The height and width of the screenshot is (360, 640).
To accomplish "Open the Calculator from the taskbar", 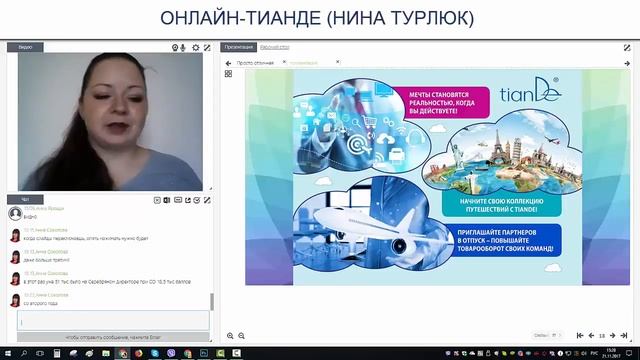I will pos(57,353).
